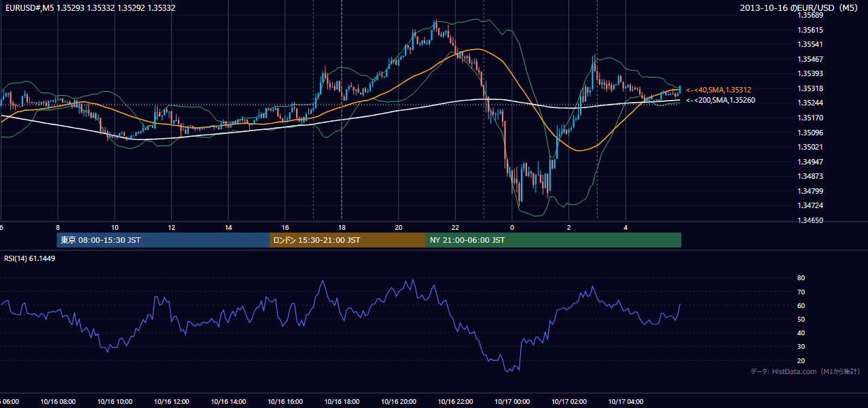
Task: Click price axis value 1.34873
Action: click(811, 176)
